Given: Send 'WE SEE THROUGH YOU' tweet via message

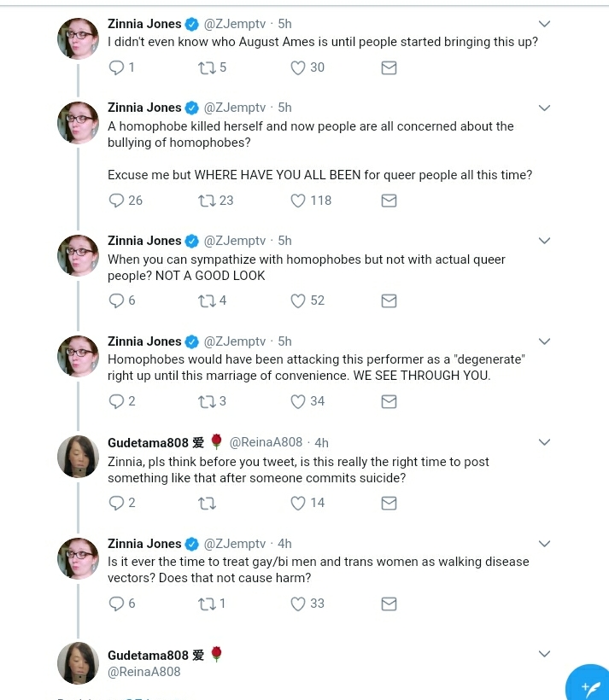Looking at the screenshot, I should 389,402.
